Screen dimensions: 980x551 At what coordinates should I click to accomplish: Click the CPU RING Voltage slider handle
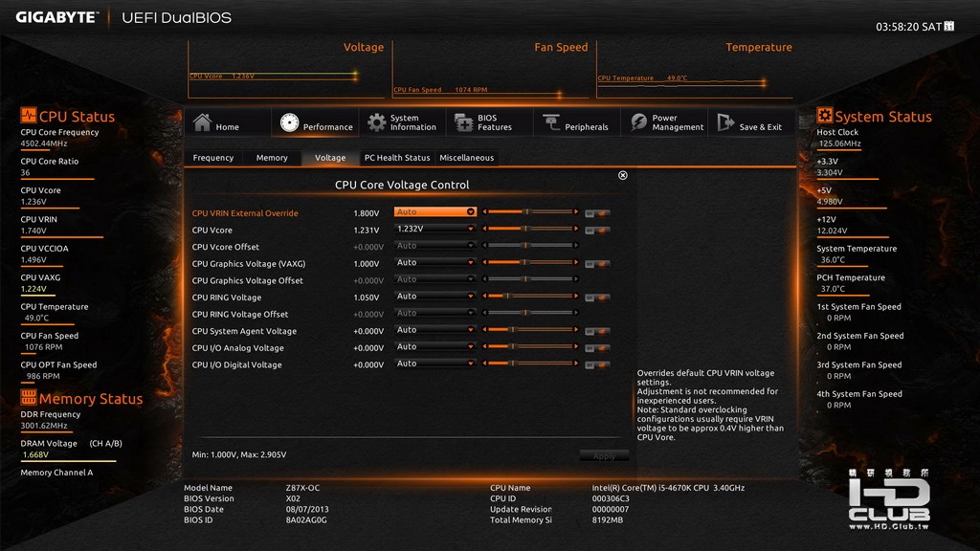point(507,297)
